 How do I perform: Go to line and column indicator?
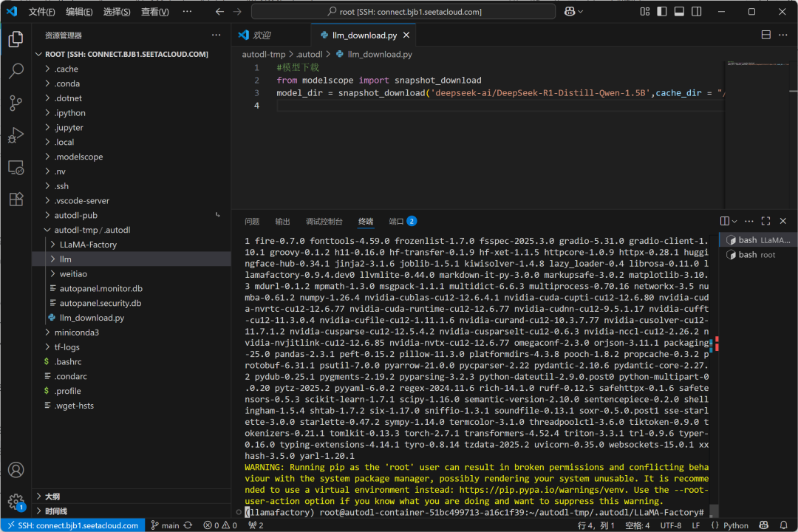click(596, 525)
